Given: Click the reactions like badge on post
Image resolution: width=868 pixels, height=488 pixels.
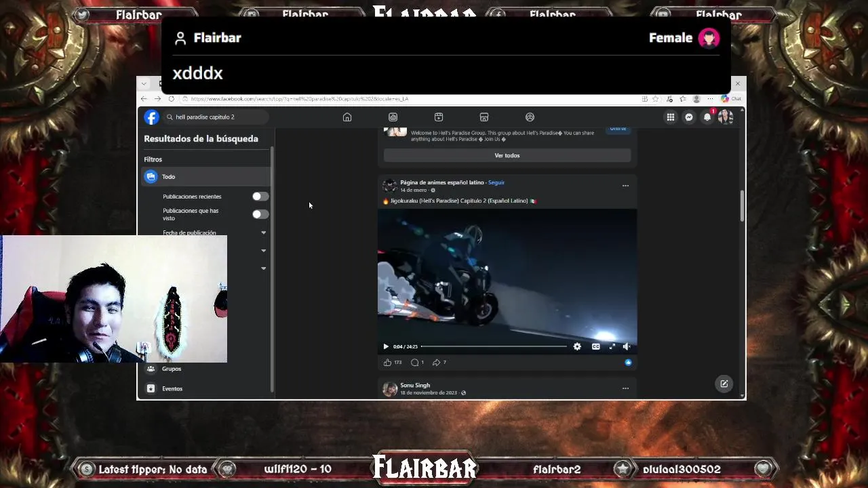Looking at the screenshot, I should 628,363.
